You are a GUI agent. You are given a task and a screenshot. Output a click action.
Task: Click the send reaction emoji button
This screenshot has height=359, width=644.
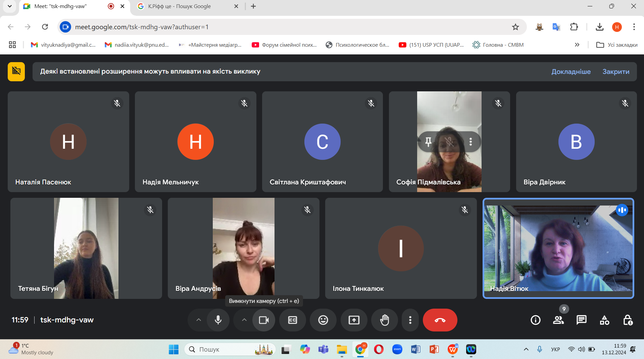pyautogui.click(x=323, y=320)
